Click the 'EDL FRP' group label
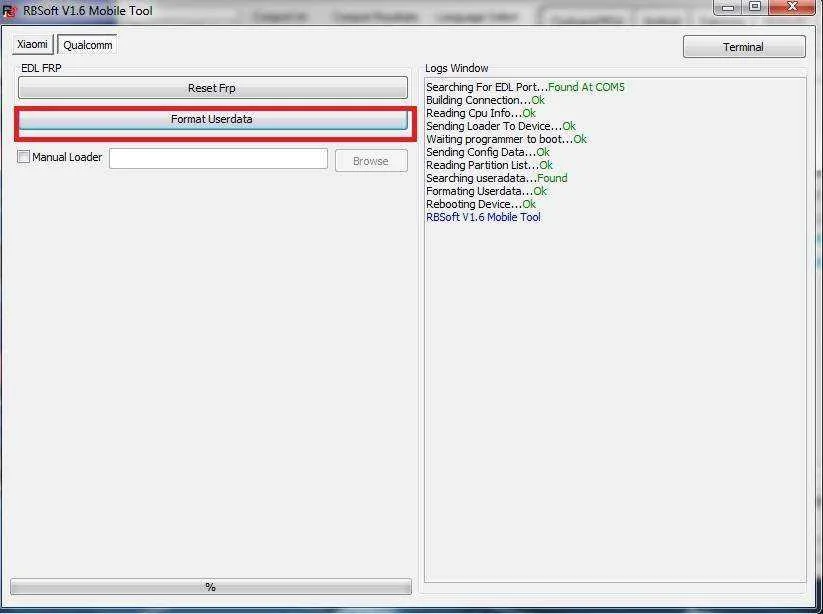 click(41, 68)
